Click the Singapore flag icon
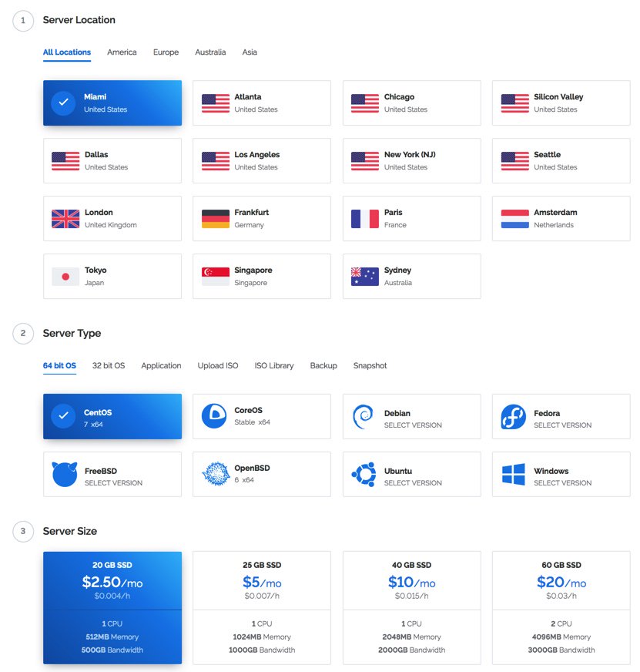 (216, 277)
